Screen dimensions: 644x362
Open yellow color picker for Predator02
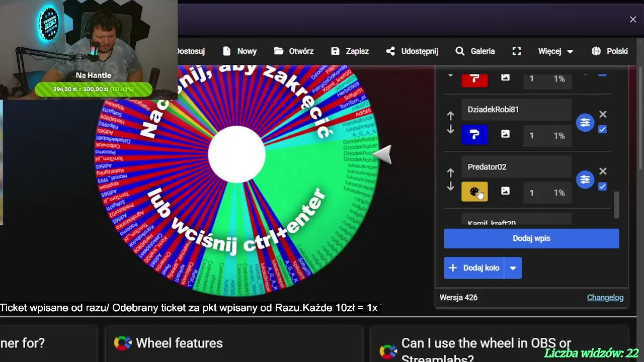click(x=474, y=192)
